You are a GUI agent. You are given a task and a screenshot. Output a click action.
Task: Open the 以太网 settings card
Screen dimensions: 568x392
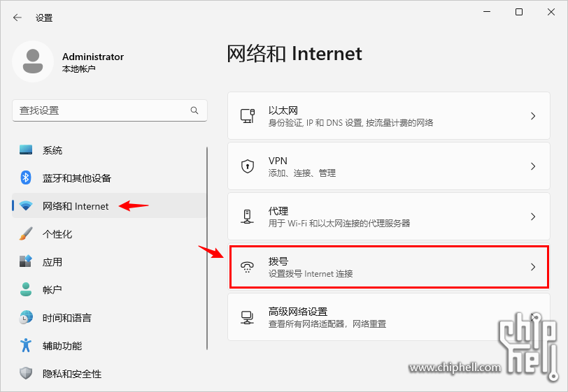point(389,116)
